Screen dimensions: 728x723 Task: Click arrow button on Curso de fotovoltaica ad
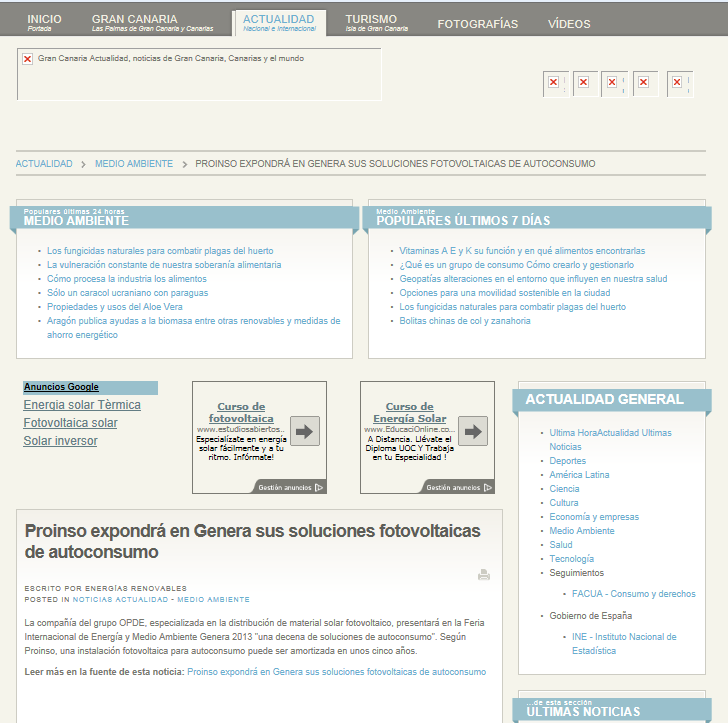305,431
